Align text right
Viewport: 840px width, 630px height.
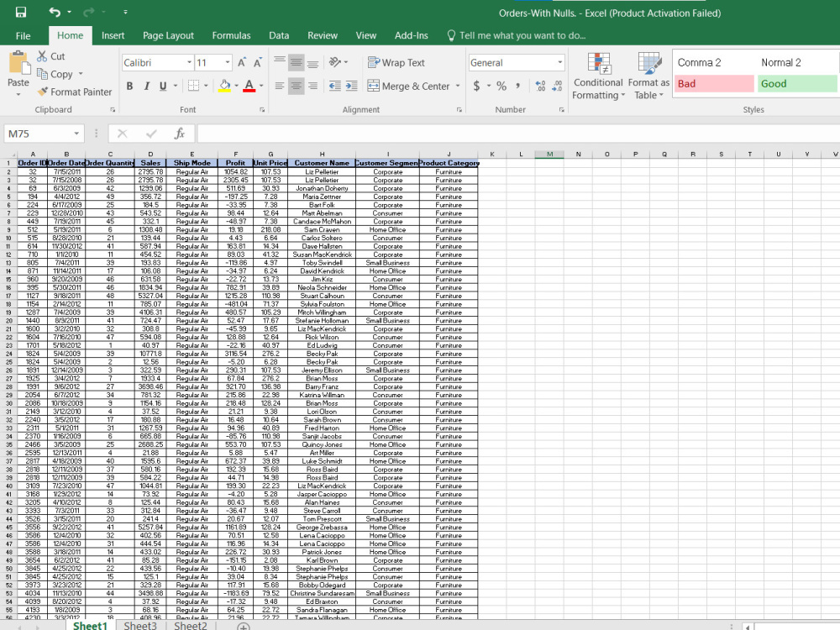coord(313,86)
